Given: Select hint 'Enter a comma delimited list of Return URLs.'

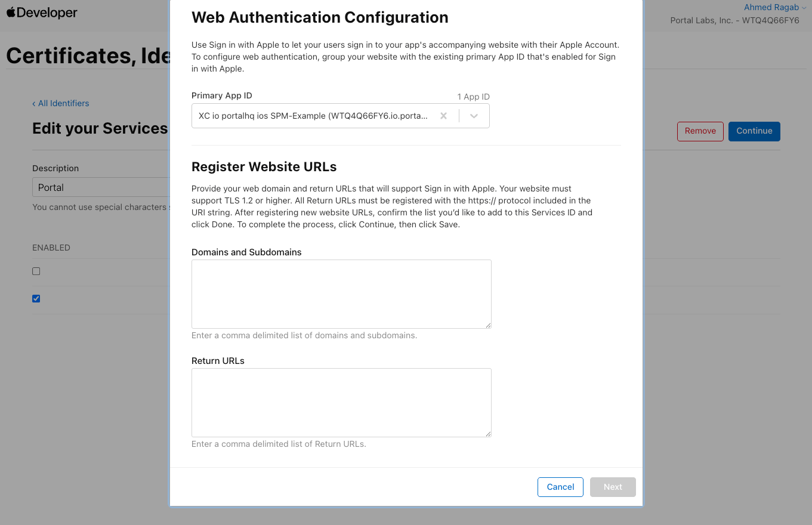Looking at the screenshot, I should 279,444.
